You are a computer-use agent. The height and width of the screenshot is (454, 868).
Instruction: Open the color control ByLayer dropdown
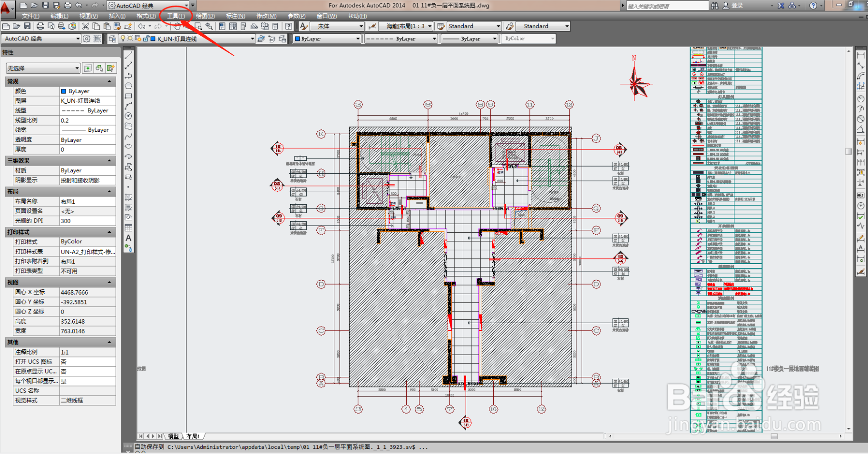[x=327, y=39]
